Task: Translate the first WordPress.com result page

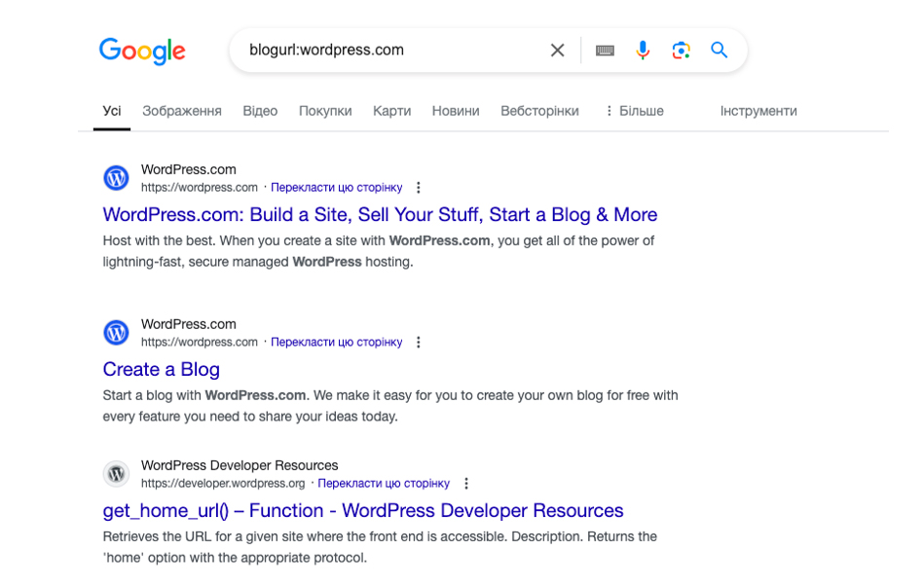Action: click(337, 188)
